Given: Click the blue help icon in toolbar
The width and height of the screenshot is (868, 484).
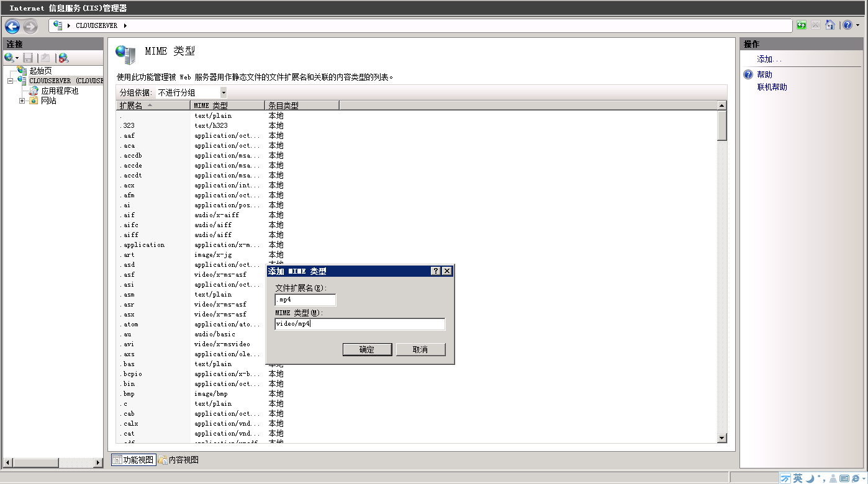Looking at the screenshot, I should pyautogui.click(x=848, y=25).
